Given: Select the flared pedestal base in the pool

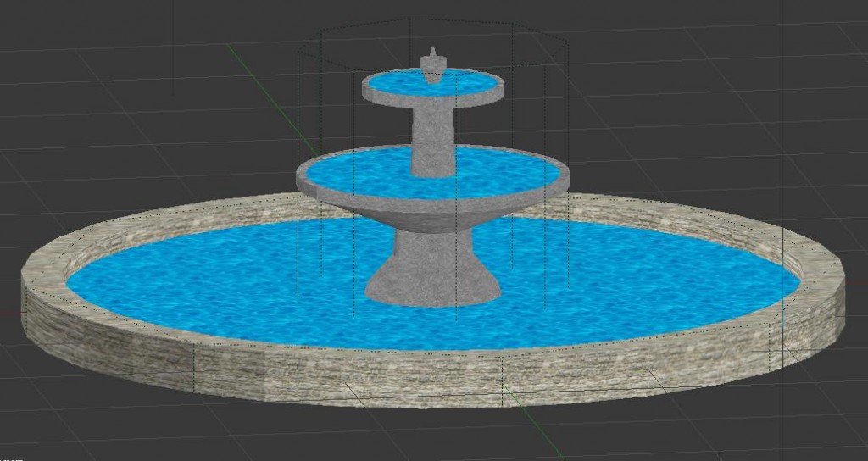Looking at the screenshot, I should (x=433, y=269).
